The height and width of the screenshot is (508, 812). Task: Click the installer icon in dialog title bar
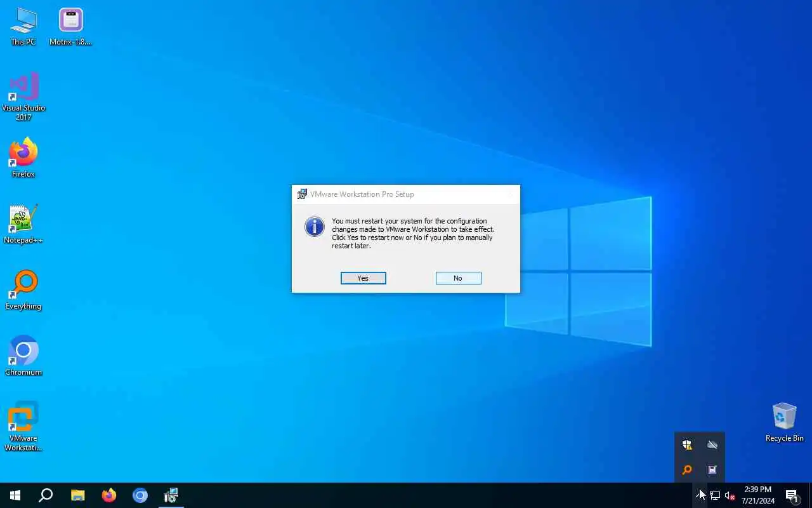click(303, 194)
